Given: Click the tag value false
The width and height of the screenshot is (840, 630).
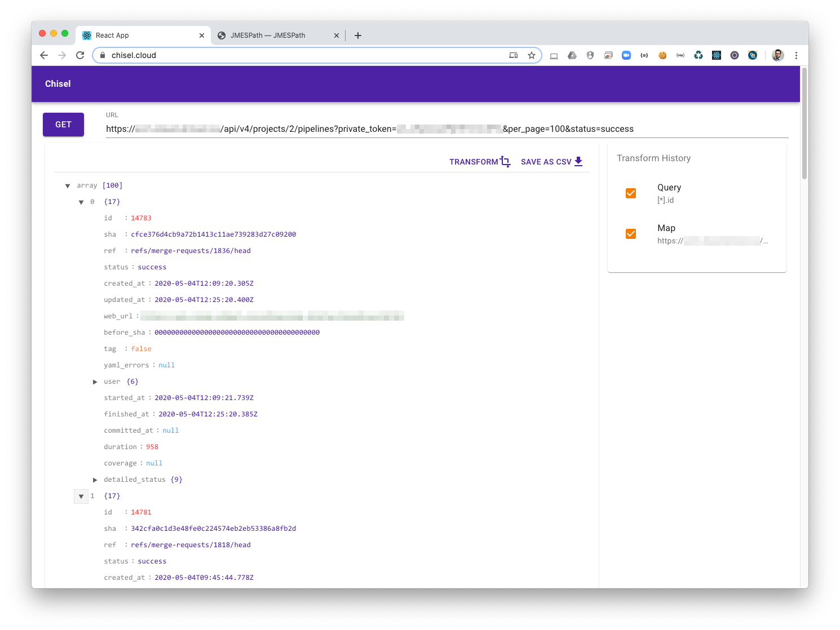Looking at the screenshot, I should [141, 349].
